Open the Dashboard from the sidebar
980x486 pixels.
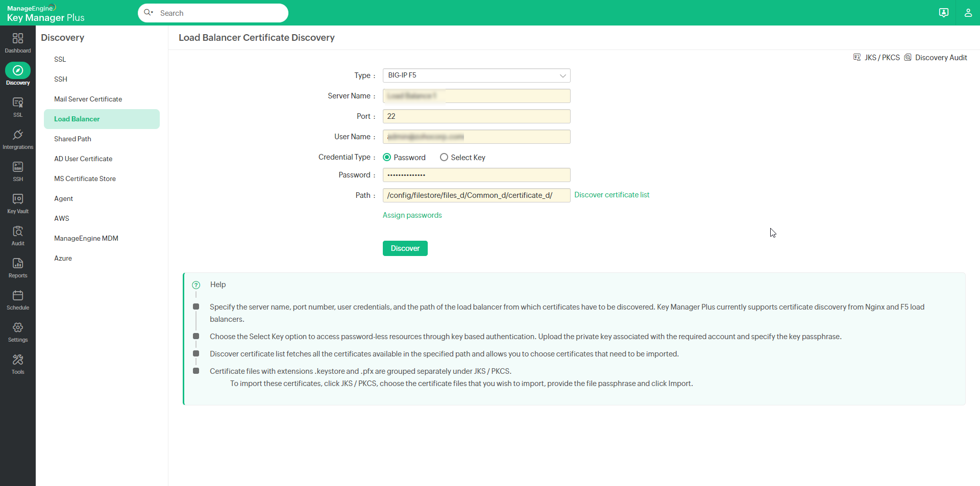18,42
